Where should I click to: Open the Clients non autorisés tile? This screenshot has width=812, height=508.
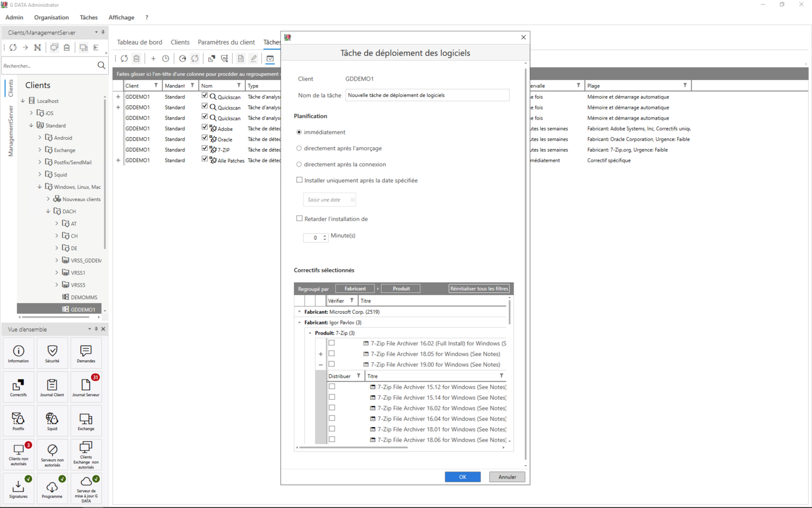pyautogui.click(x=19, y=454)
